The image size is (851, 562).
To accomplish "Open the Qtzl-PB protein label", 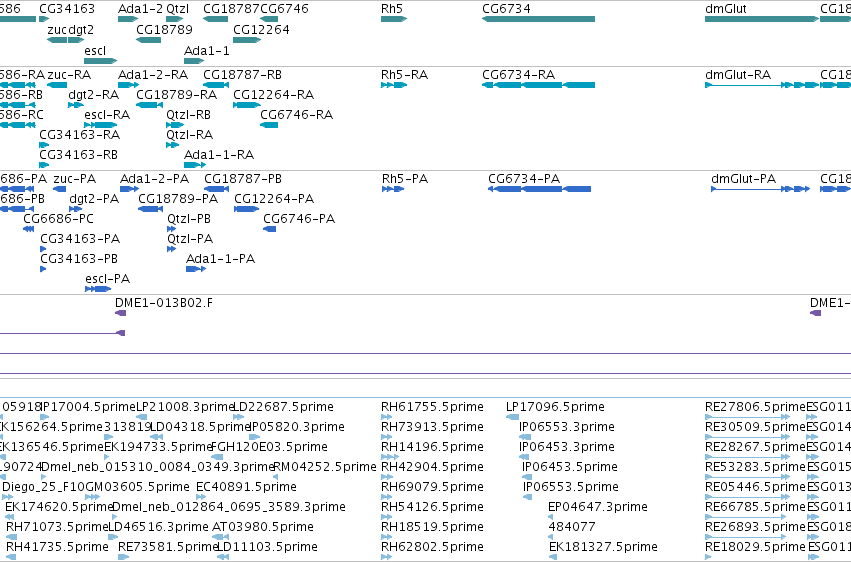I will 189,219.
